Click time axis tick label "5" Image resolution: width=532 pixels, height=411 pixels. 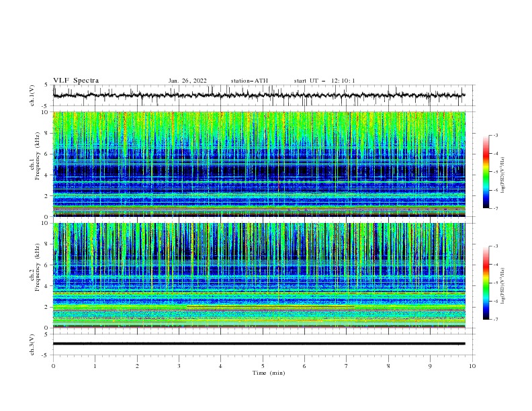[x=263, y=366]
